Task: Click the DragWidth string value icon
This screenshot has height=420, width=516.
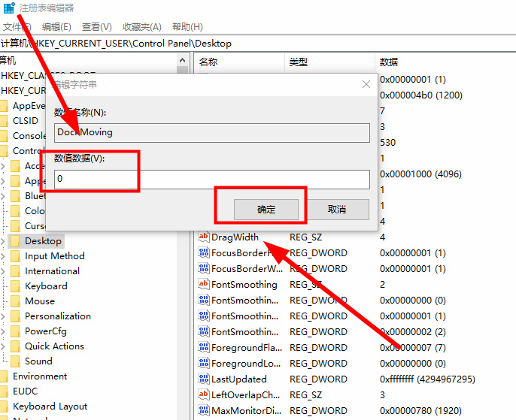Action: click(x=203, y=237)
